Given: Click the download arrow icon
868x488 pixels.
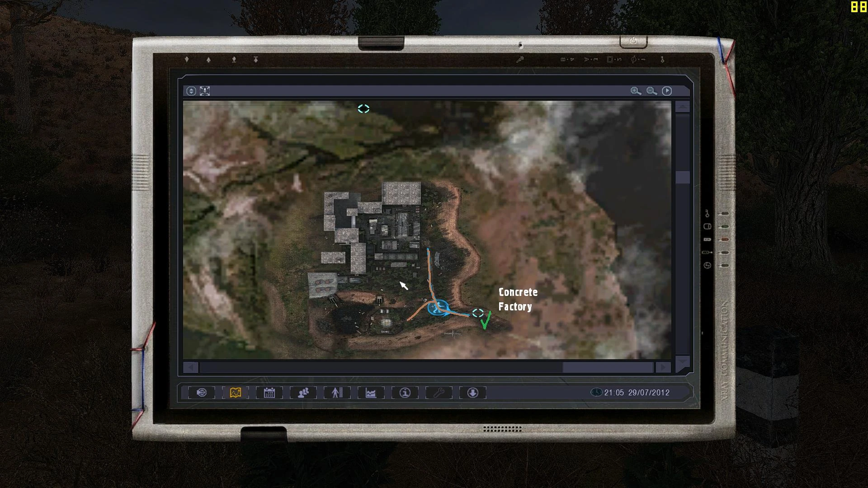Looking at the screenshot, I should [x=473, y=393].
